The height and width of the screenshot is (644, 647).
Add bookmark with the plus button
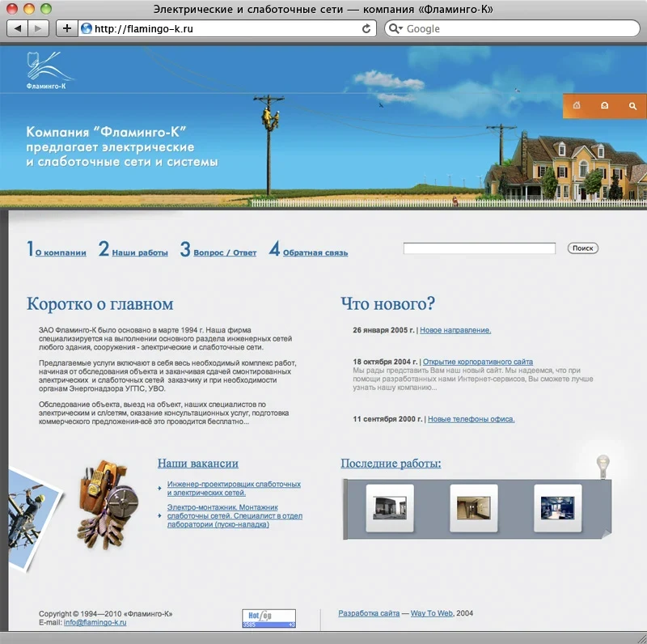tap(67, 28)
